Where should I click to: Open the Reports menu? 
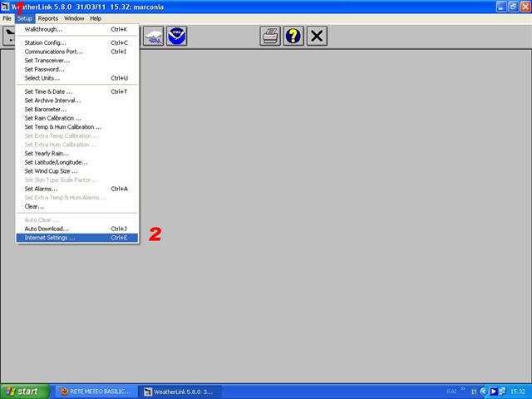point(48,18)
